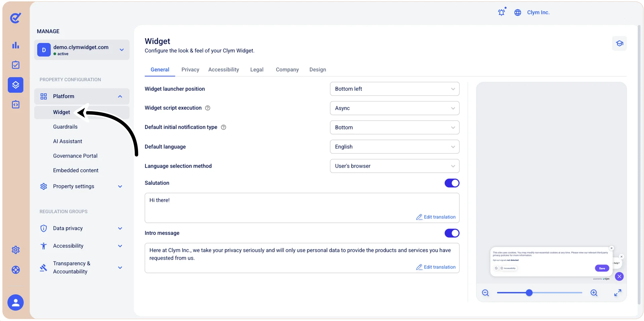This screenshot has height=321, width=644.
Task: Expand the Accessibility regulation group
Action: 82,246
